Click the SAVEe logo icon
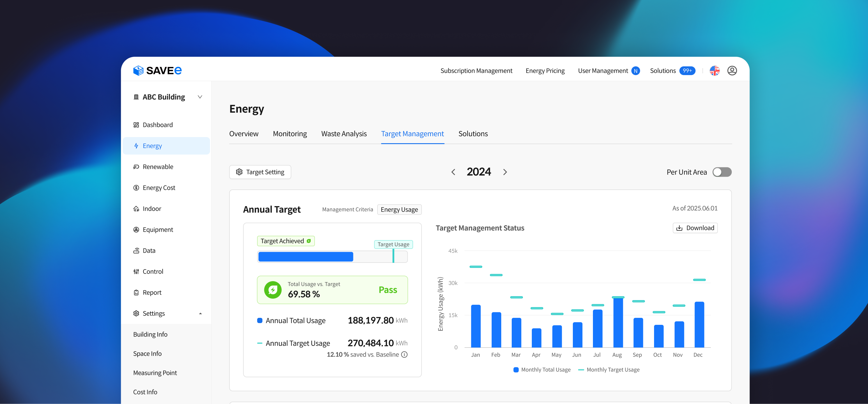This screenshot has height=404, width=868. pyautogui.click(x=138, y=70)
